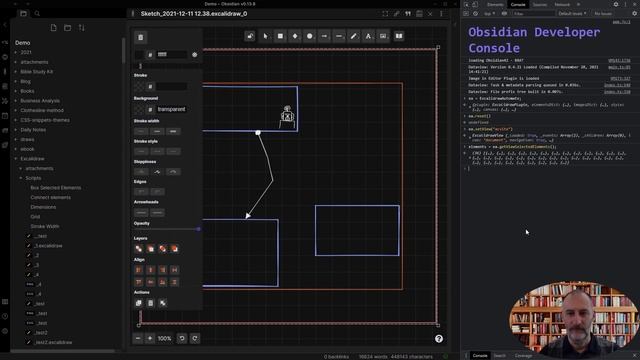Choose dashed stroke style
Viewport: 640px width, 360px height.
(157, 151)
